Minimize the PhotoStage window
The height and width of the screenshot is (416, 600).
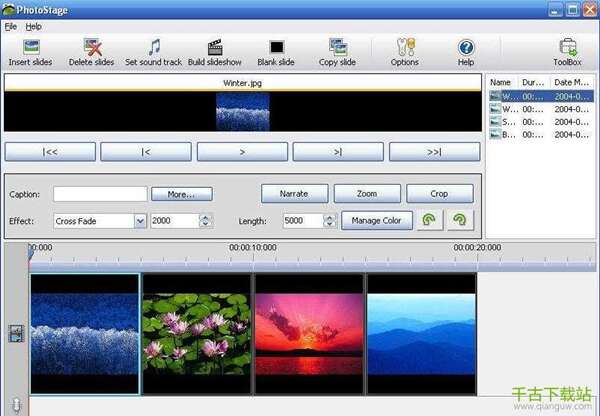click(555, 10)
